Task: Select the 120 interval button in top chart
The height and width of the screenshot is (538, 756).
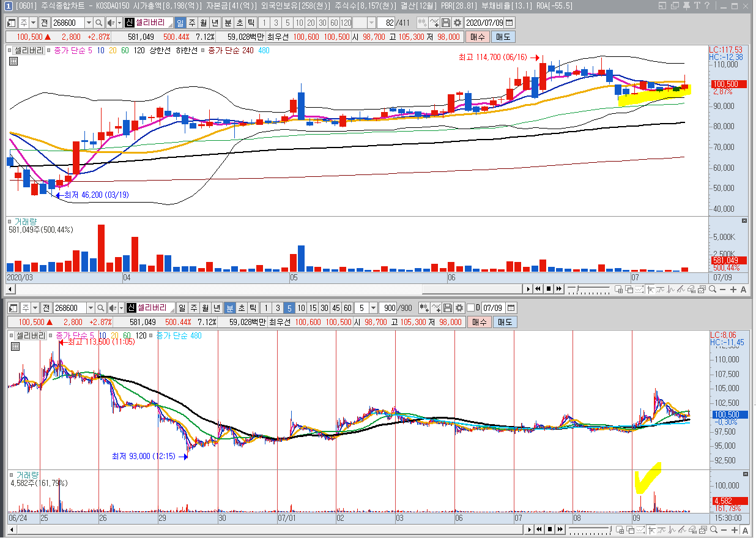Action: (x=345, y=23)
